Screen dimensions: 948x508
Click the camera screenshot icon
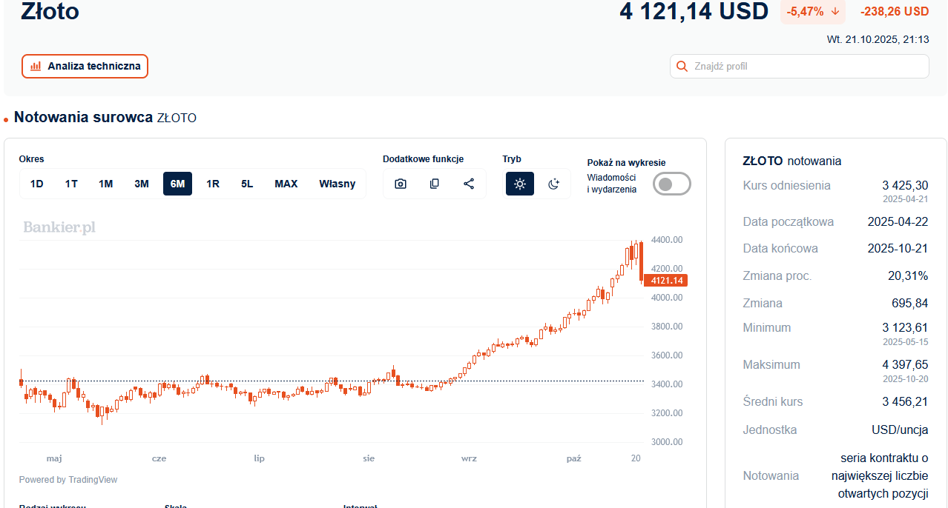(x=400, y=184)
